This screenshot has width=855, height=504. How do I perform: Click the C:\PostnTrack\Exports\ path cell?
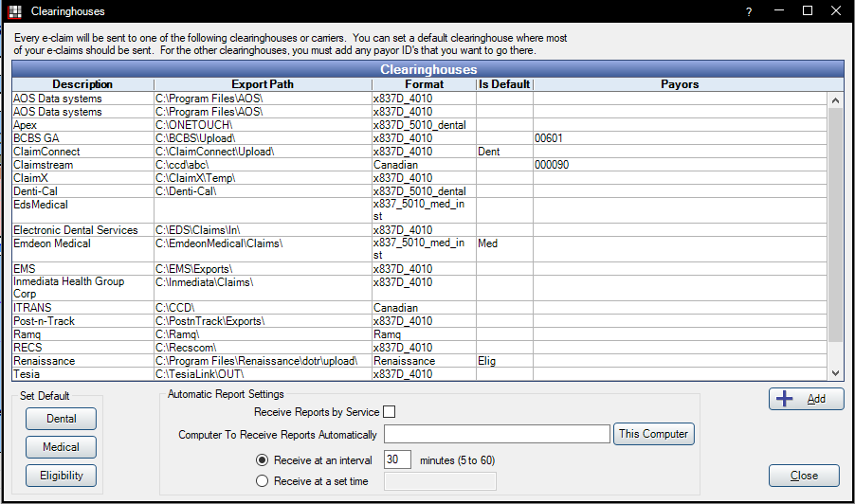[x=263, y=321]
